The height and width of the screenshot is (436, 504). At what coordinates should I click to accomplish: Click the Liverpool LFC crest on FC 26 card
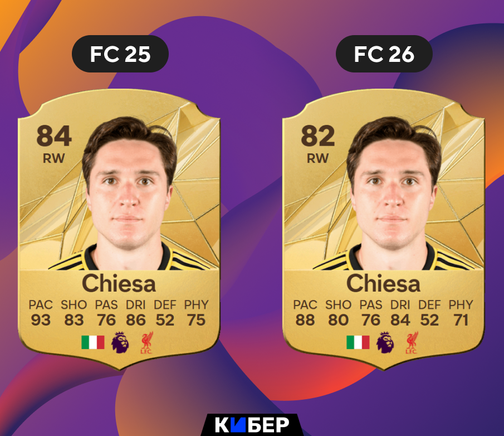click(x=412, y=343)
